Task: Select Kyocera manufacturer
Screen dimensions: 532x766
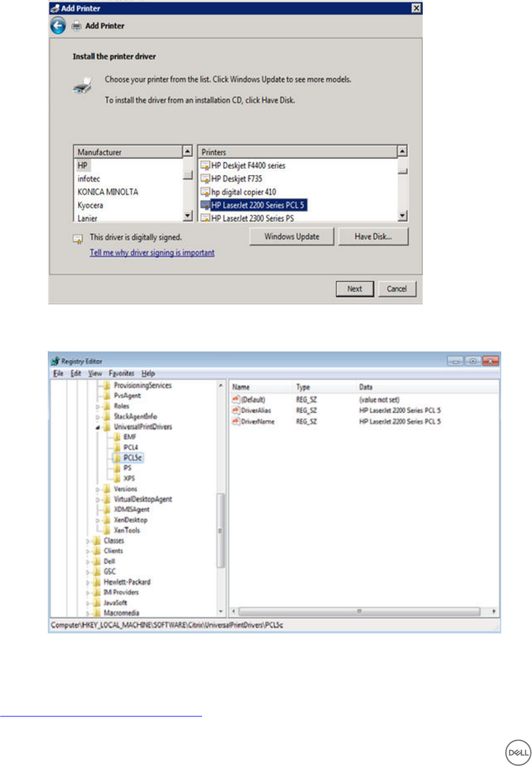Action: (x=90, y=205)
